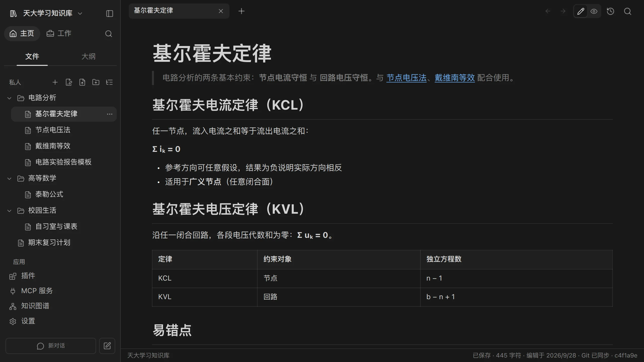Navigate forward with right arrow
The width and height of the screenshot is (644, 362).
pyautogui.click(x=563, y=11)
